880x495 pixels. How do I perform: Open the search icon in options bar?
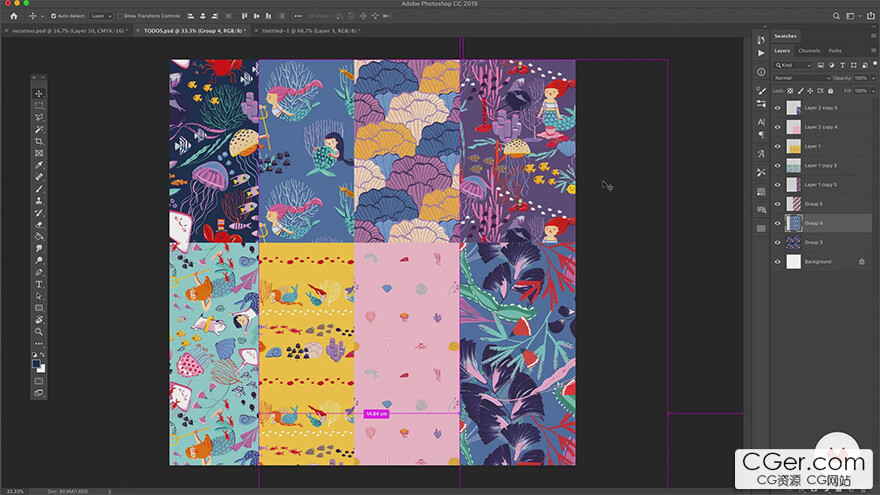click(836, 16)
